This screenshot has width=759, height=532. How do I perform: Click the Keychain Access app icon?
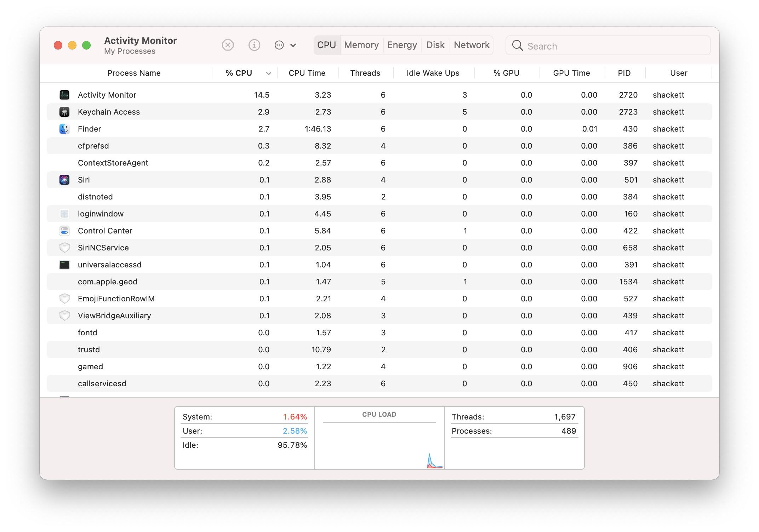(64, 112)
